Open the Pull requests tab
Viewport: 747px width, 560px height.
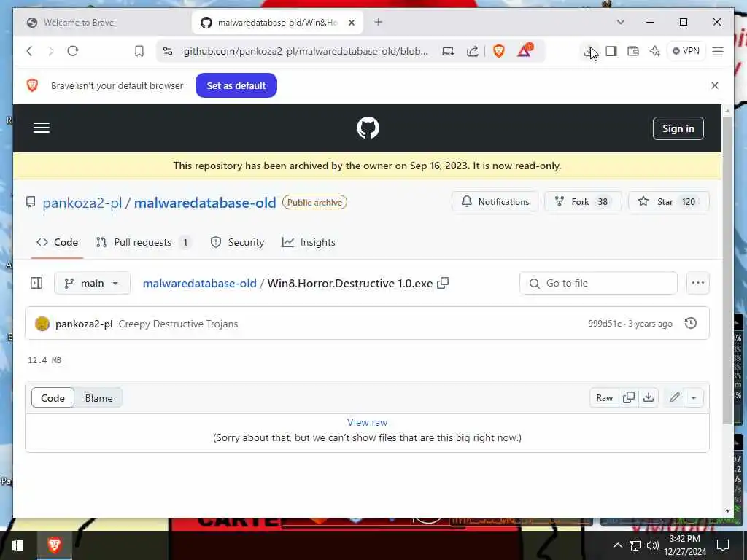(143, 242)
